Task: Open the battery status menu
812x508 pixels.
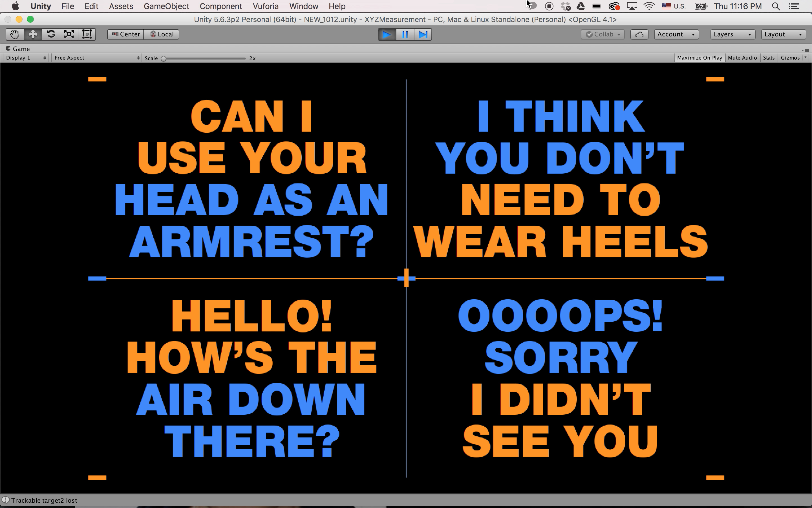Action: pyautogui.click(x=701, y=6)
